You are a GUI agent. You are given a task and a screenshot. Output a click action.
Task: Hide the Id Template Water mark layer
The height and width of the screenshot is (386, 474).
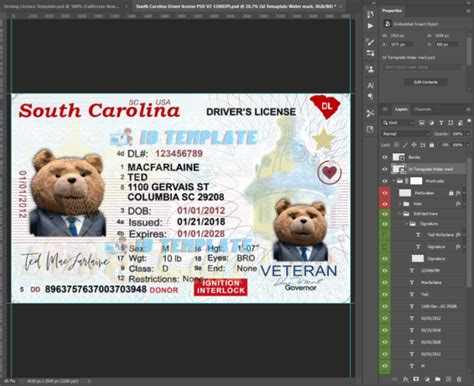click(x=385, y=169)
